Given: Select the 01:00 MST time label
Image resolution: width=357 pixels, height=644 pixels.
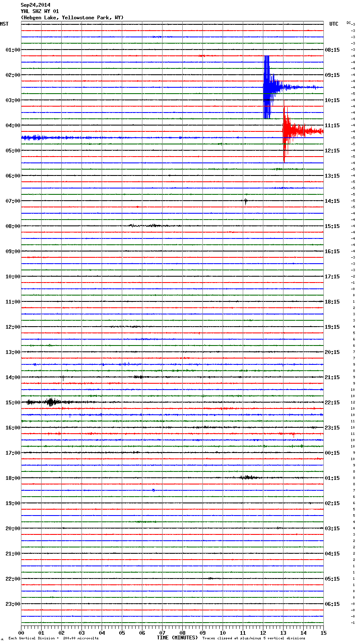Looking at the screenshot, I should pos(13,50).
